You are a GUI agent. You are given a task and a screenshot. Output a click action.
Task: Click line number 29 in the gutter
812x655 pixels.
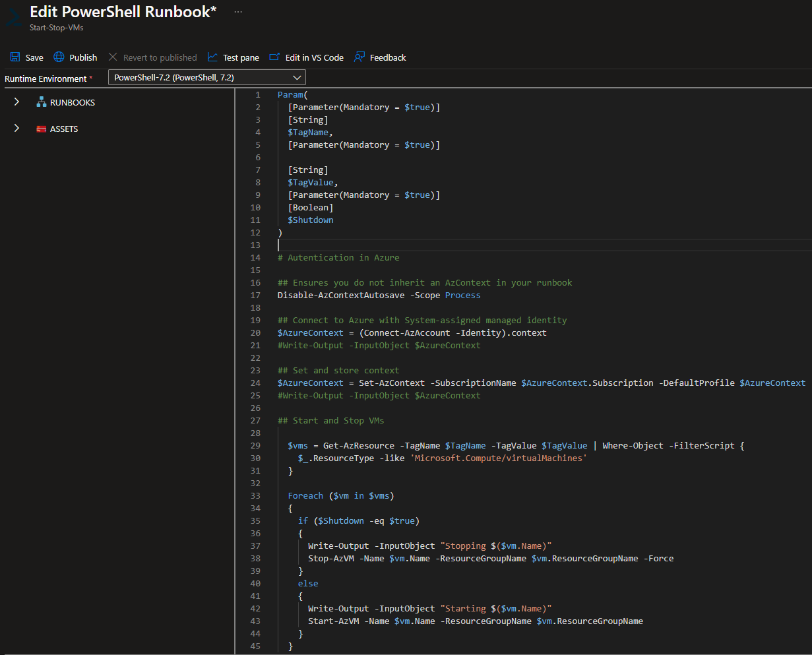pos(255,445)
